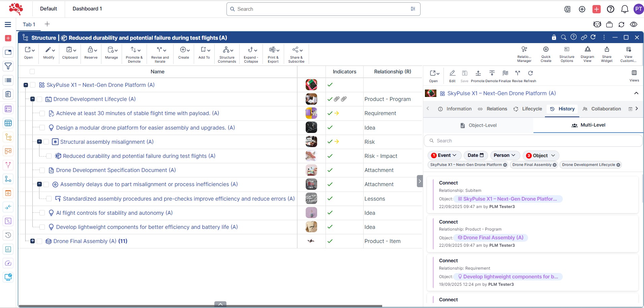Open Diagram View
Viewport: 644px width, 308px height.
coord(587,50)
